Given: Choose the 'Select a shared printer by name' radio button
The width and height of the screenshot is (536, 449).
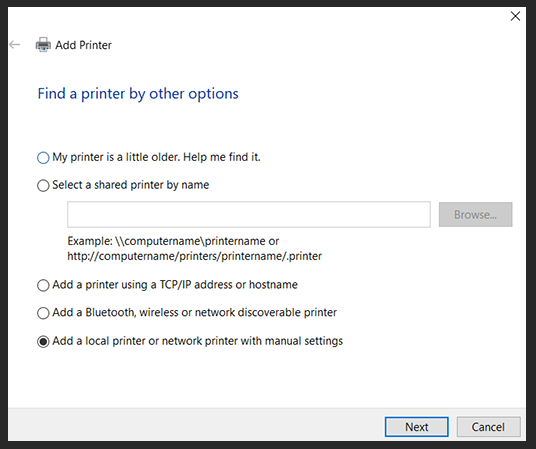Looking at the screenshot, I should (43, 185).
